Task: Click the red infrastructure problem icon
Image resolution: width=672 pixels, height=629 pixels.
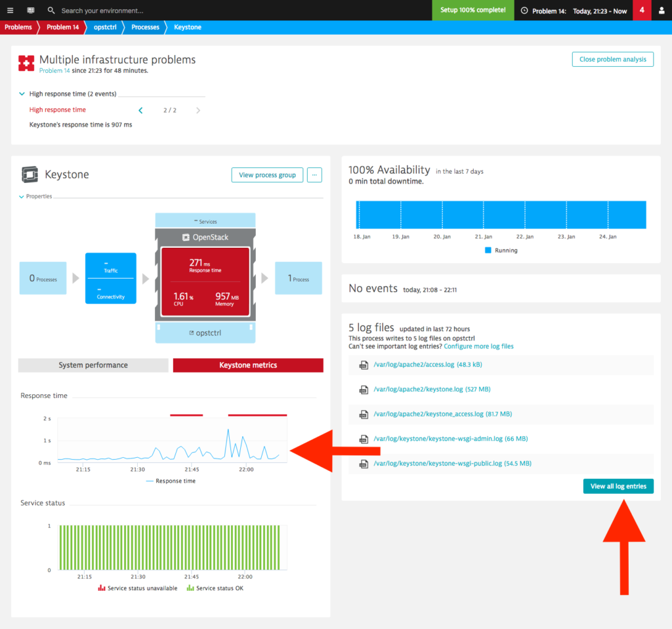Action: point(26,64)
